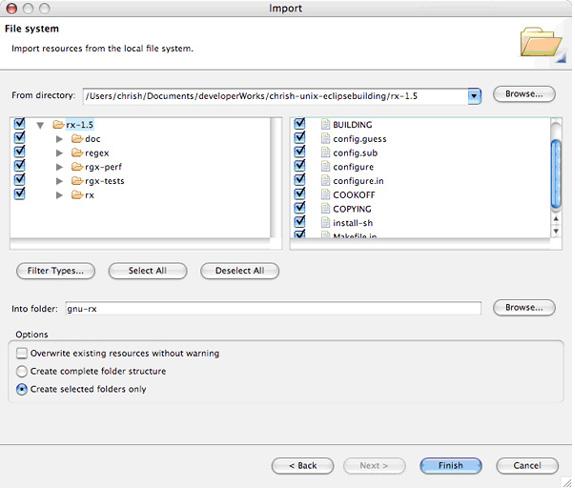Click the config.sub file icon
Viewport: 575px width, 490px height.
(325, 153)
